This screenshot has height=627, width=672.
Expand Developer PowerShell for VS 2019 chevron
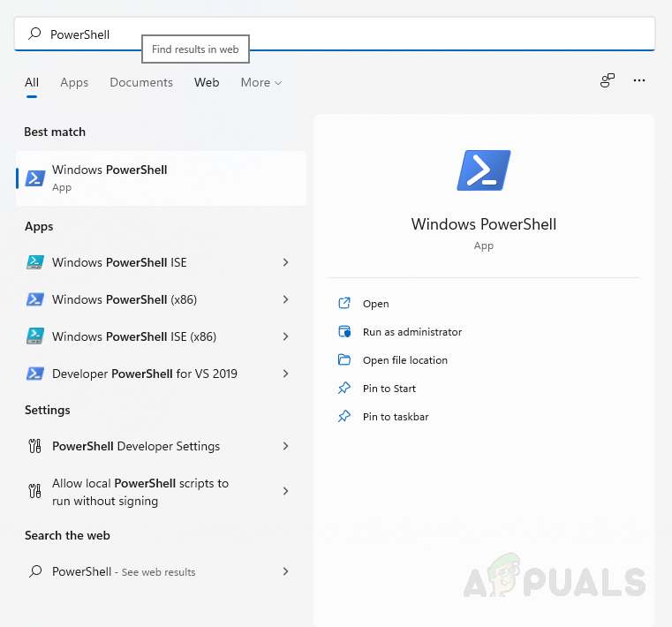286,374
